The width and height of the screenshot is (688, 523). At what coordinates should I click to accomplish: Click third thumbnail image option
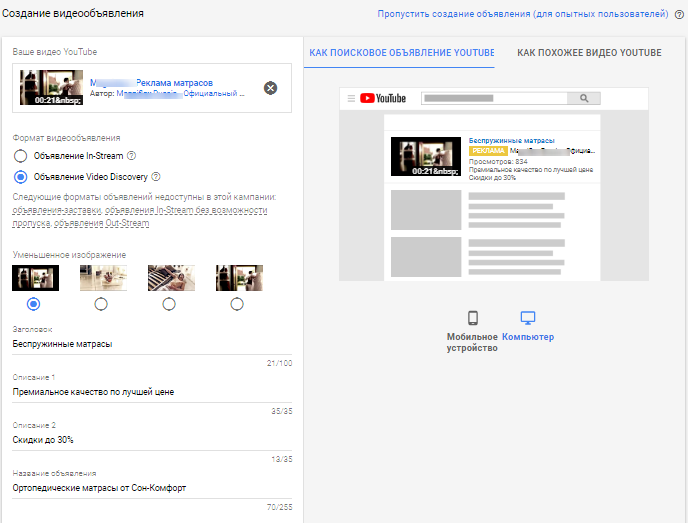171,278
